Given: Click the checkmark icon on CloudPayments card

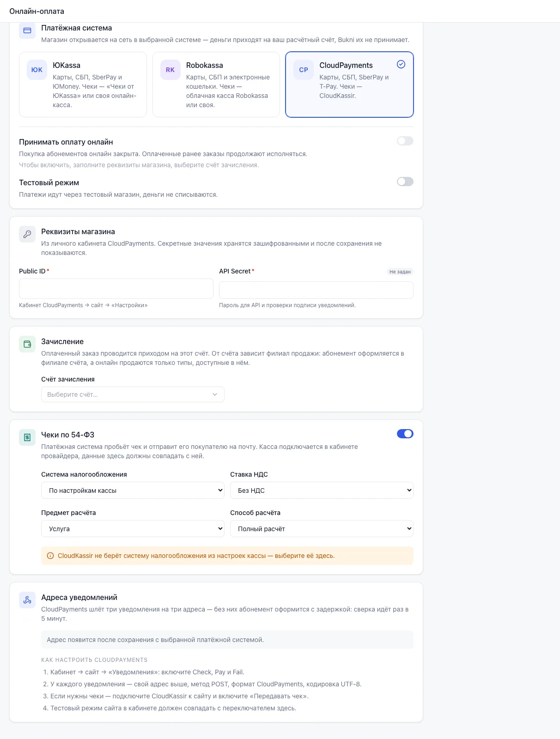Looking at the screenshot, I should click(x=401, y=64).
